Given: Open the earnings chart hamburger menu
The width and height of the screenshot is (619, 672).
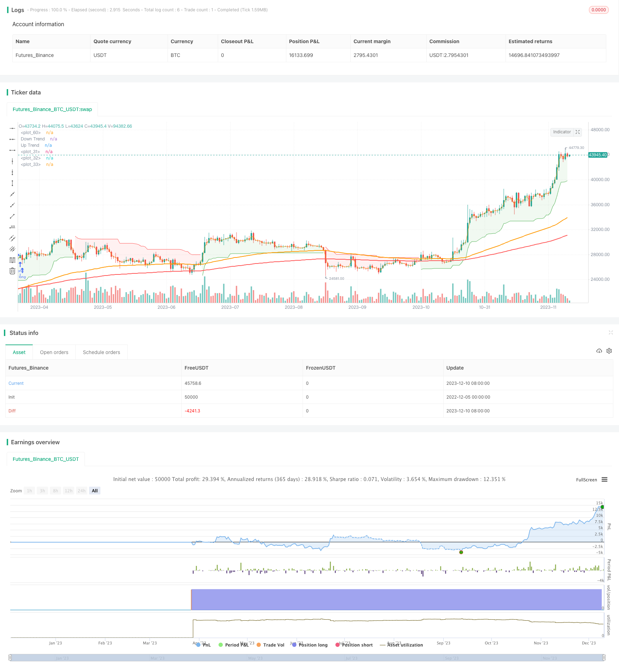Looking at the screenshot, I should click(605, 480).
